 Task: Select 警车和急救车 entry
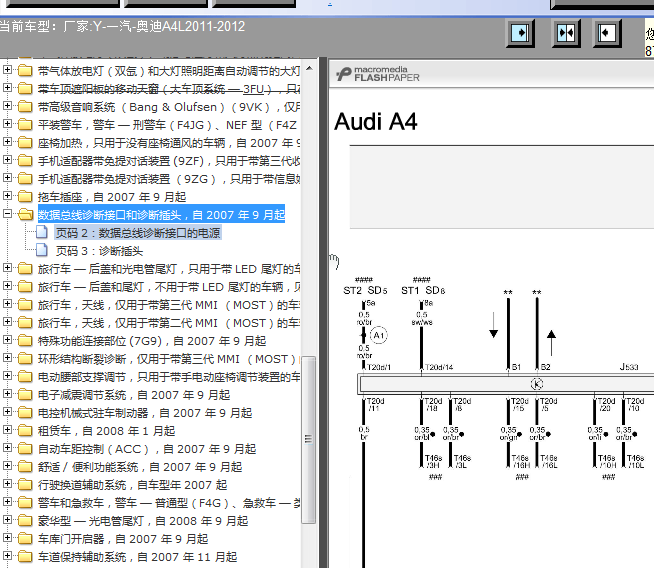click(169, 503)
